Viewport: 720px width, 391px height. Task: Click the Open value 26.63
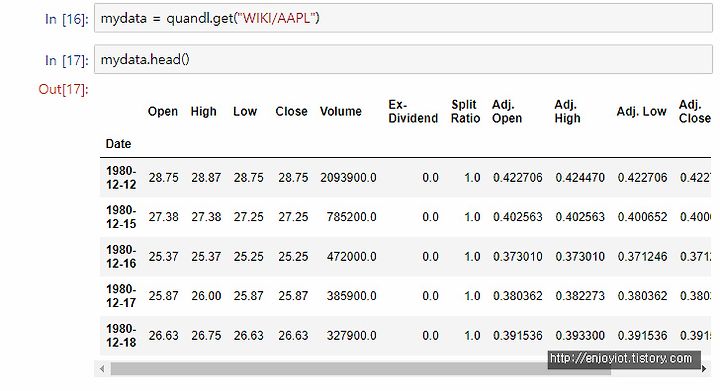tap(163, 335)
